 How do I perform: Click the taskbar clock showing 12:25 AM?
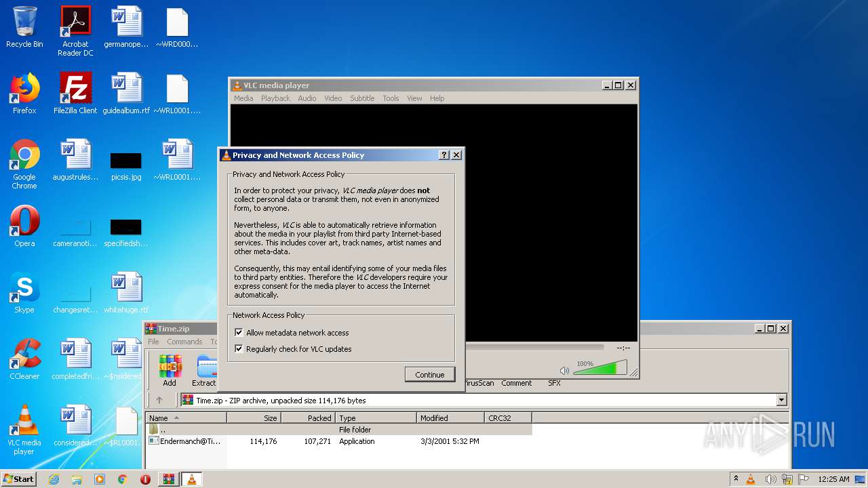pos(833,479)
